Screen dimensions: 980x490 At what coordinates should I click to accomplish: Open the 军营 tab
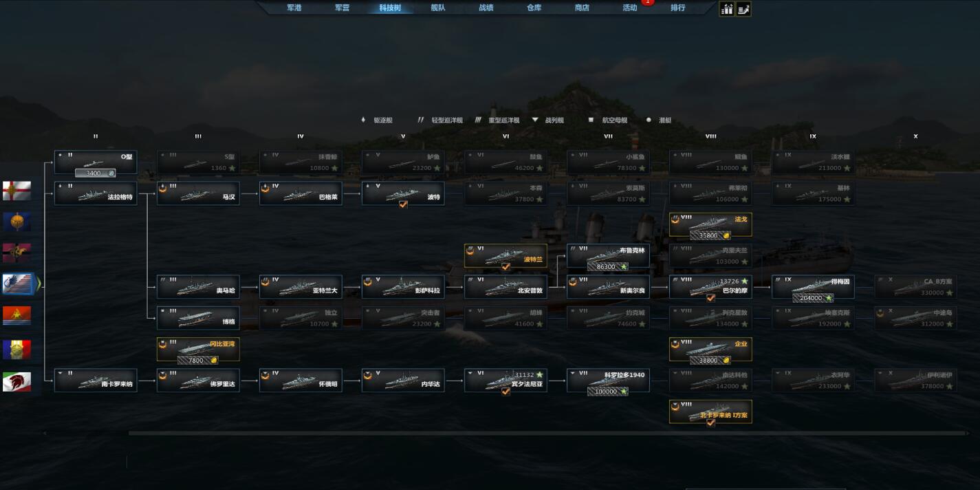tap(342, 8)
